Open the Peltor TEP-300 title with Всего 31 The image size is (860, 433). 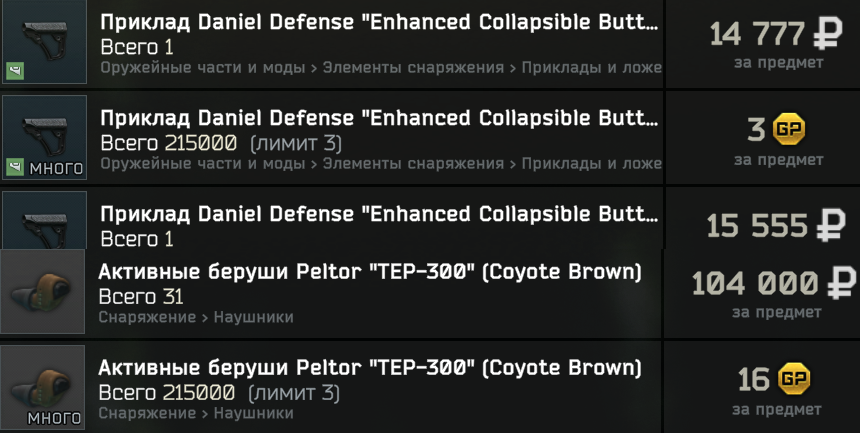click(x=369, y=272)
